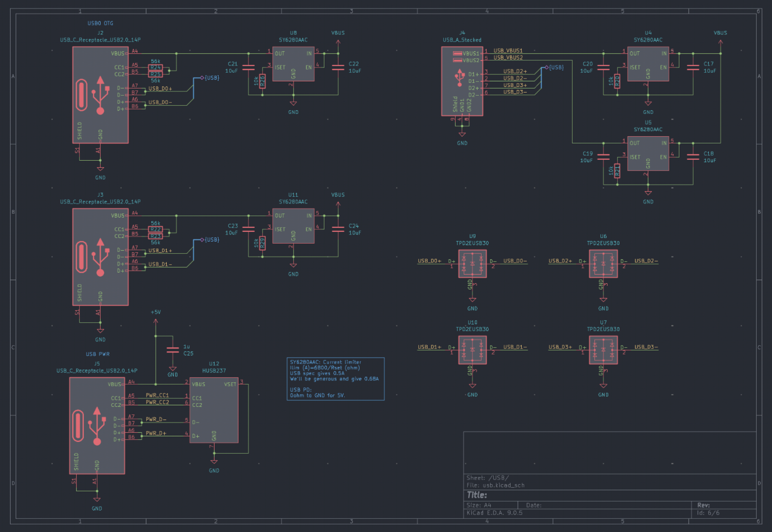Select resistor R24 on the CC1 line
Image resolution: width=772 pixels, height=532 pixels.
tap(156, 67)
